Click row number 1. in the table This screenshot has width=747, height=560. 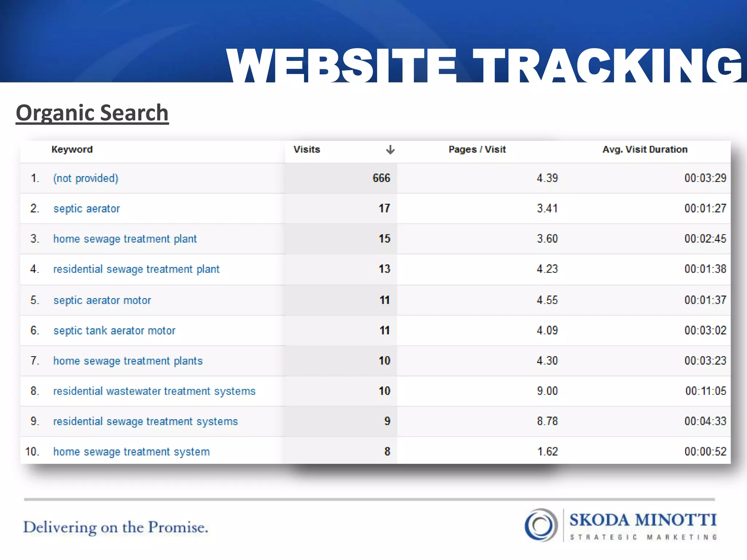point(35,178)
